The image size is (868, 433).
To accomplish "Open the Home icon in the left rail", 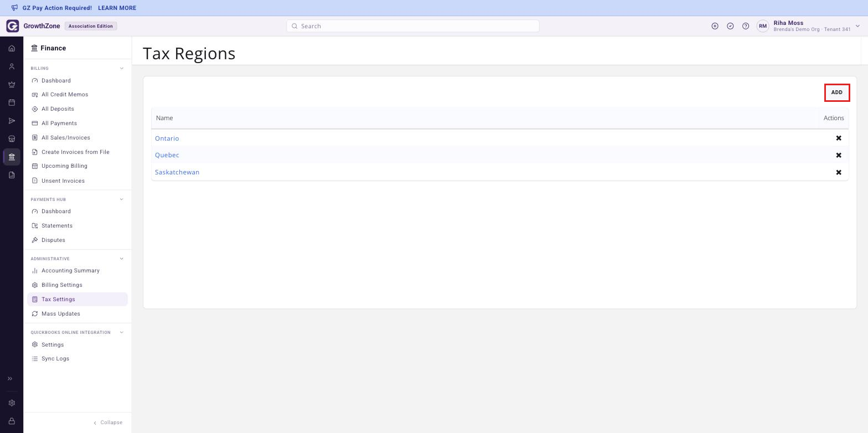I will (12, 48).
